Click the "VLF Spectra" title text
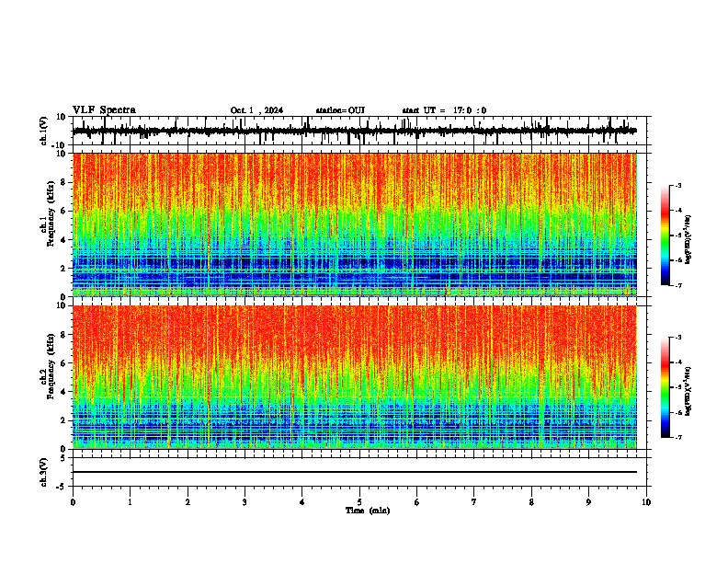Image resolution: width=728 pixels, height=563 pixels. point(104,110)
